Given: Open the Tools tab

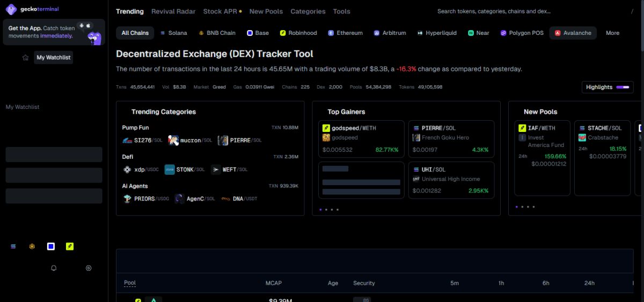Looking at the screenshot, I should point(341,11).
